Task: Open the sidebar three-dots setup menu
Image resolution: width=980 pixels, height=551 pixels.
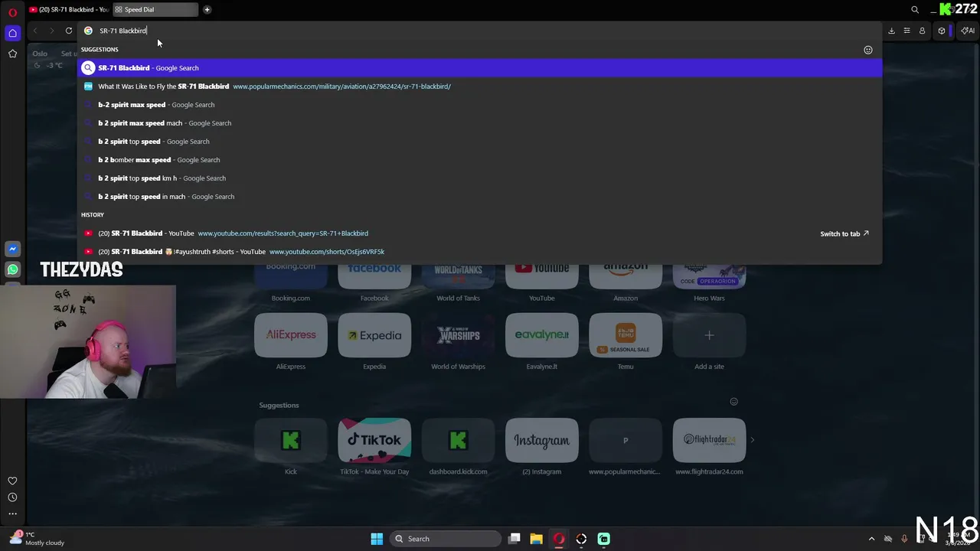Action: (x=12, y=514)
